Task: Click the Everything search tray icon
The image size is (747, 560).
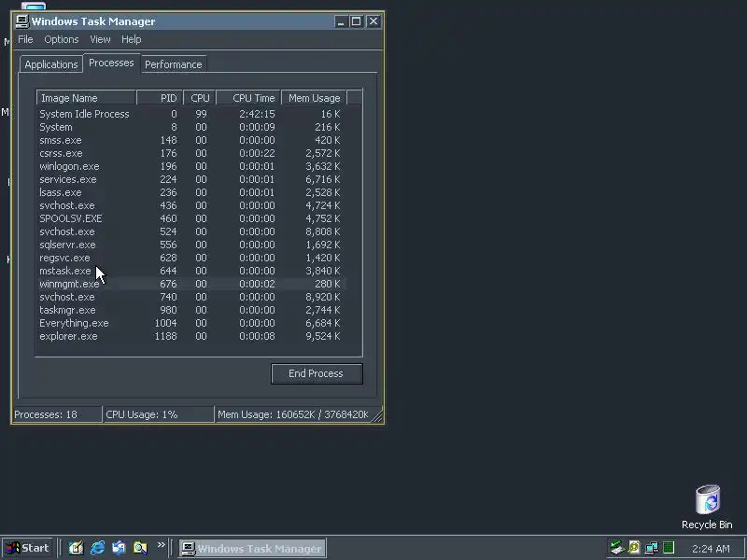Action: (634, 548)
